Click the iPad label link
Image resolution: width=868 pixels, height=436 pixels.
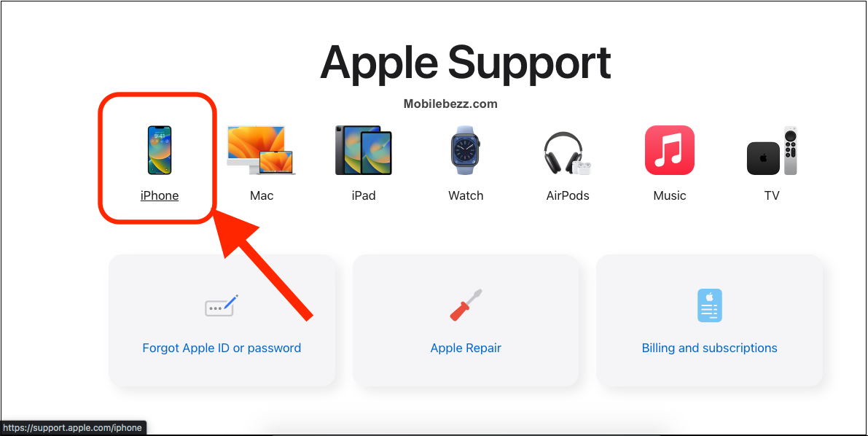pos(363,195)
